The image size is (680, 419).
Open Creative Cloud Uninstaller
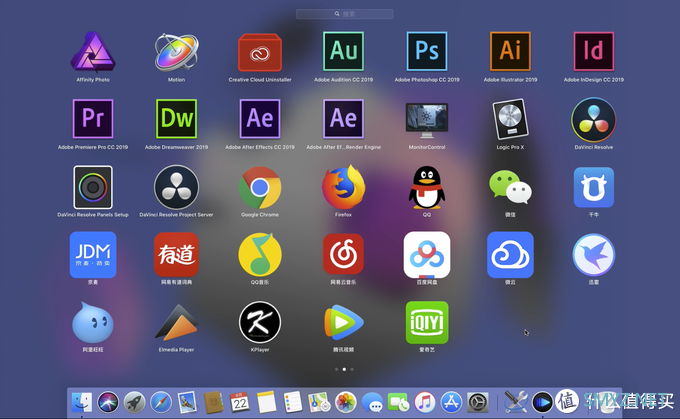260,52
